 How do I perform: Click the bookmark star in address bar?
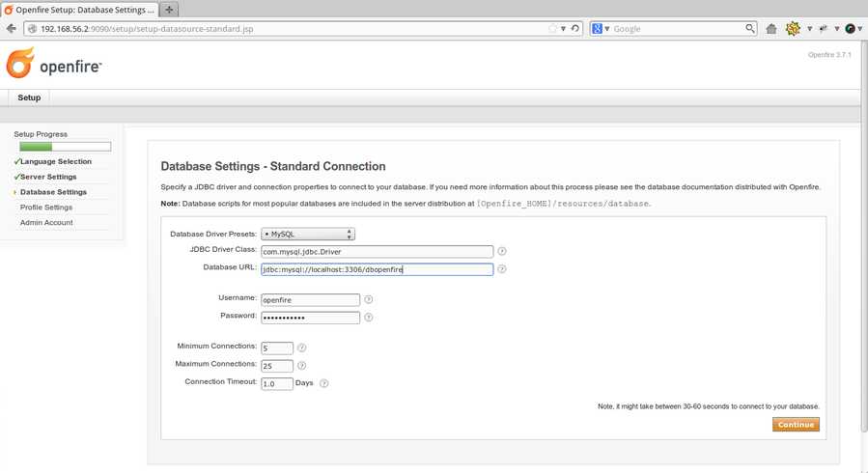[x=552, y=29]
